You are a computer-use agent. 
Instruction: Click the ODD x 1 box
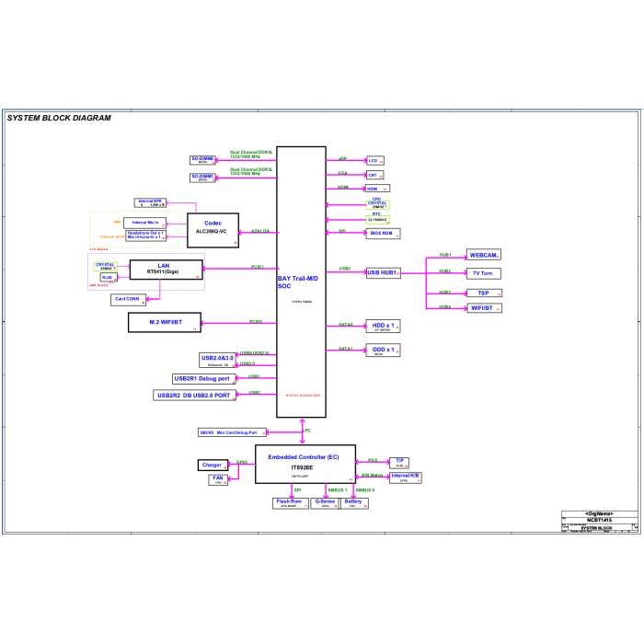pos(384,350)
